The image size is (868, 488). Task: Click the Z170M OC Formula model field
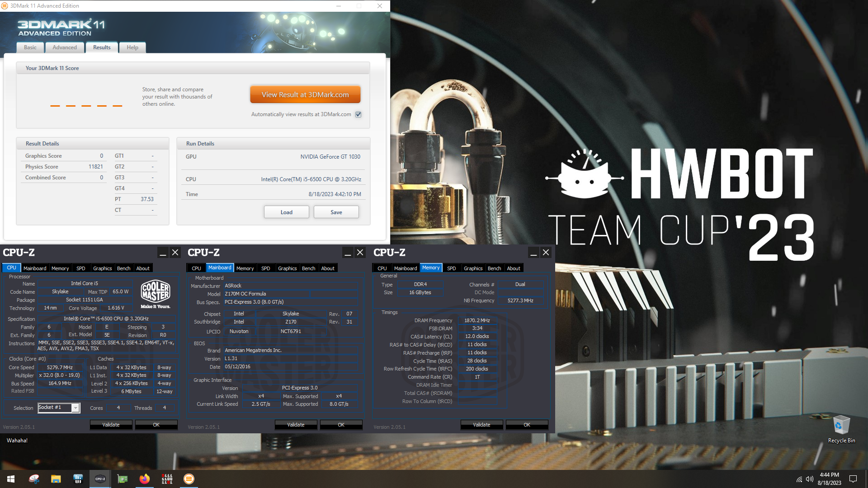pos(267,294)
